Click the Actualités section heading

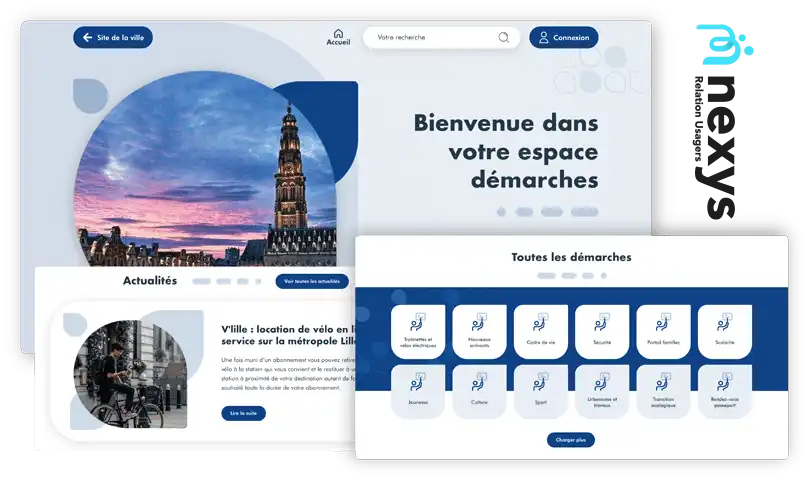click(150, 280)
